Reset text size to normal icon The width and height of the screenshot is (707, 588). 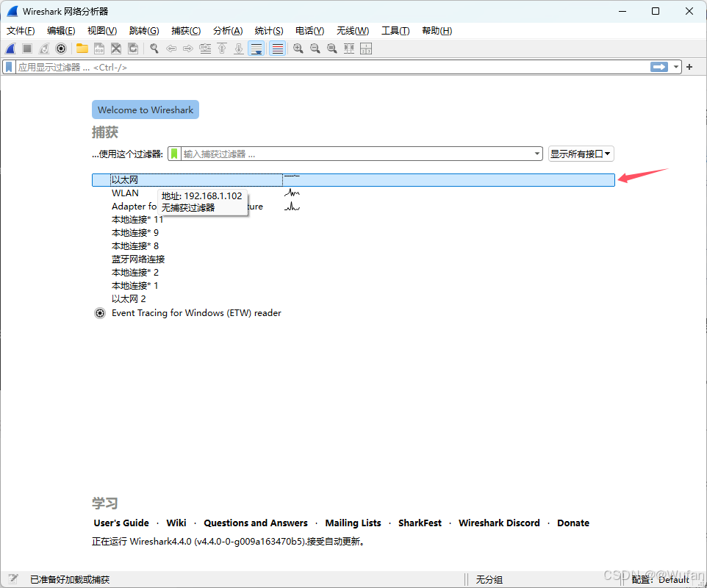[x=332, y=49]
